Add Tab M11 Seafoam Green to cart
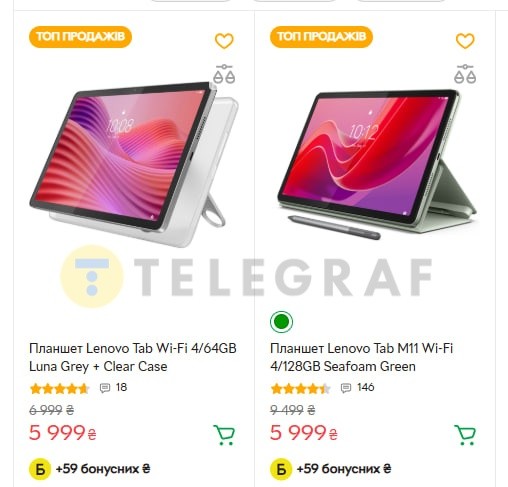The height and width of the screenshot is (487, 508). coord(465,435)
